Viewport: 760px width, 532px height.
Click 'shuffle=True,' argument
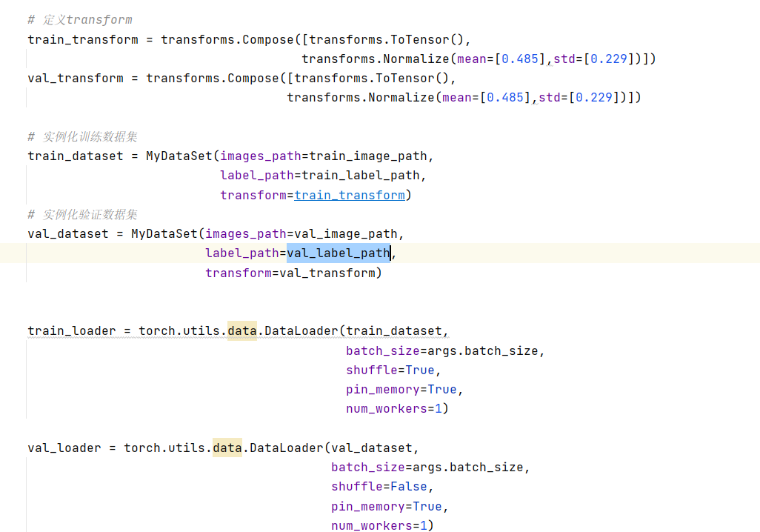coord(393,370)
